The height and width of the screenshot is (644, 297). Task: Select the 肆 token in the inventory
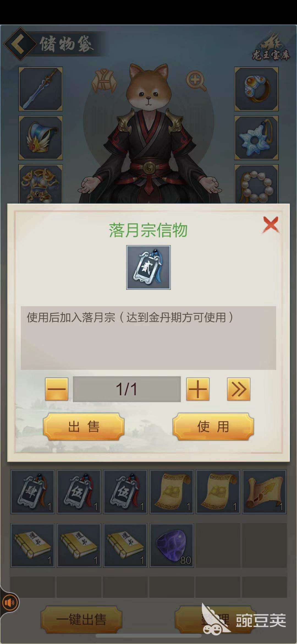click(x=32, y=492)
